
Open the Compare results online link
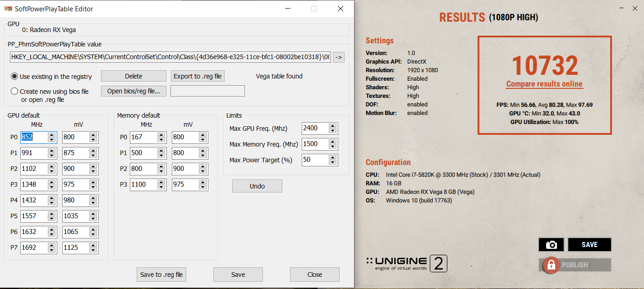(x=544, y=84)
